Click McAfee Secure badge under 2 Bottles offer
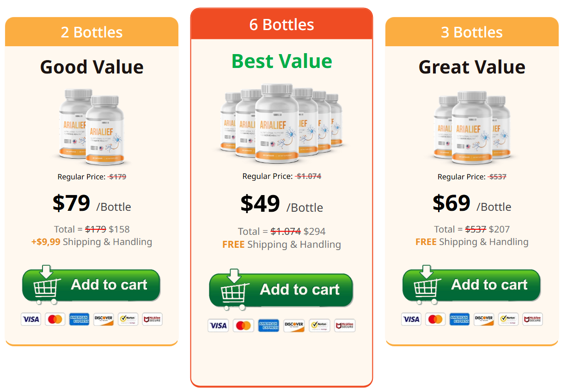Screen dimensions: 567x392 [152, 319]
